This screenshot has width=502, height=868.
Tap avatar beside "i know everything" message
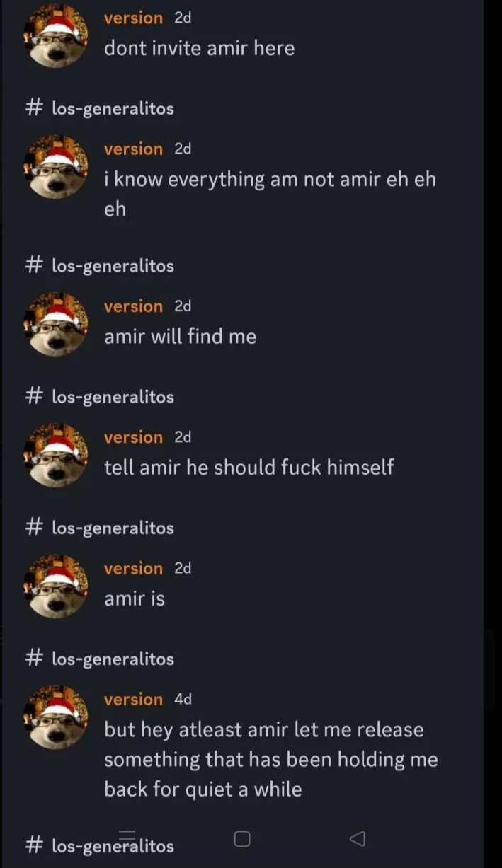pyautogui.click(x=56, y=166)
